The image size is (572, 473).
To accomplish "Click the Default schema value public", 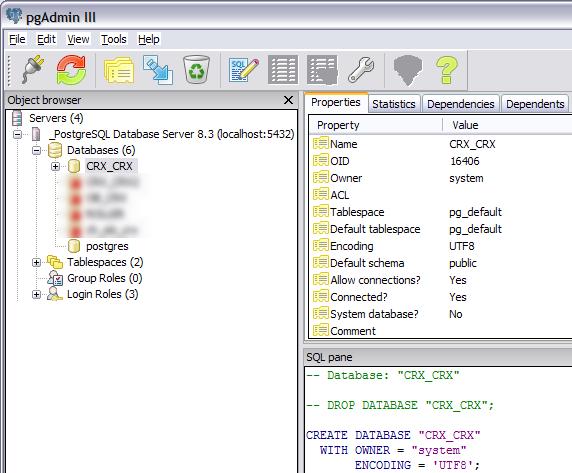I will 463,263.
